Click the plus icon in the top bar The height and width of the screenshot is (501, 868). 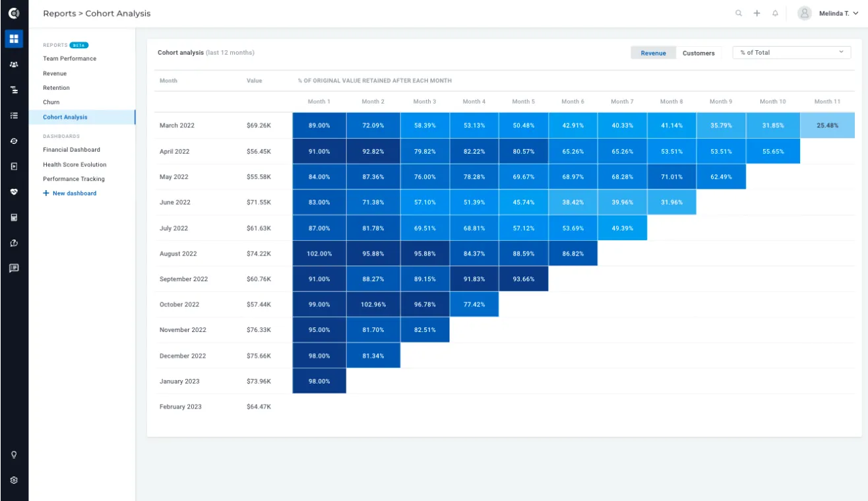click(757, 13)
